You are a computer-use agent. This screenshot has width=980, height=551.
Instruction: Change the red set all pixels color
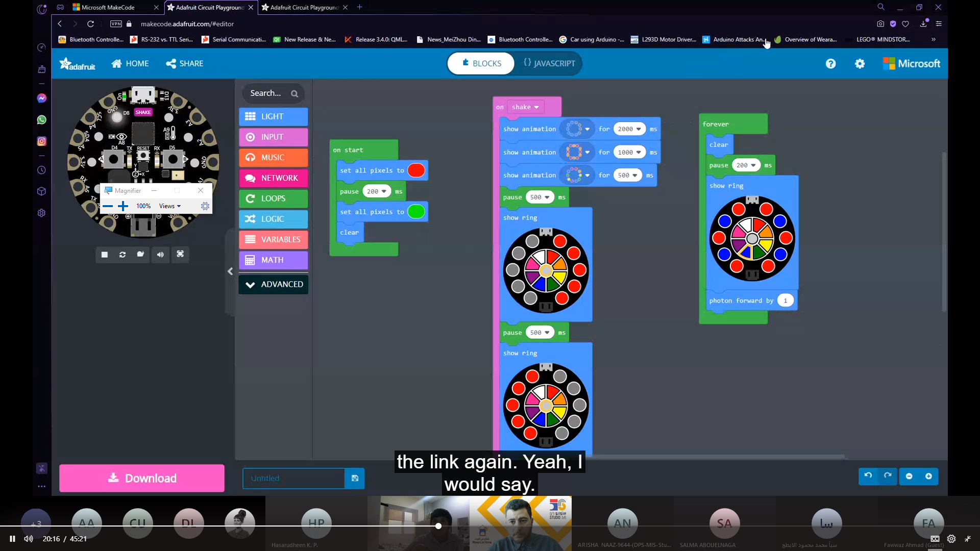416,170
